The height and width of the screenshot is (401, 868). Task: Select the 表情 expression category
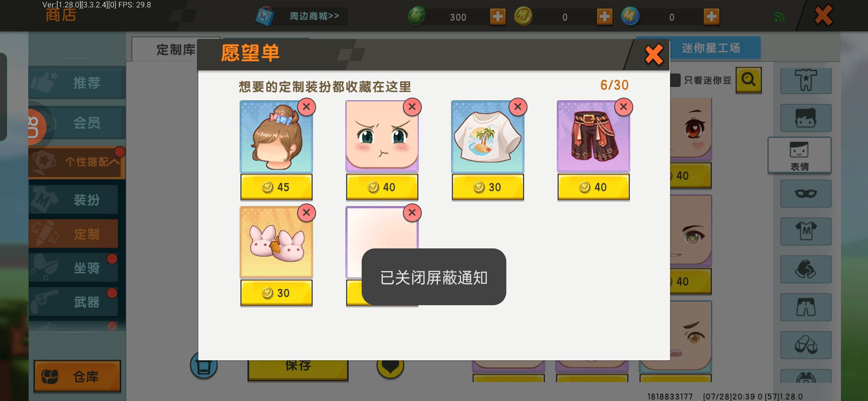pos(799,155)
